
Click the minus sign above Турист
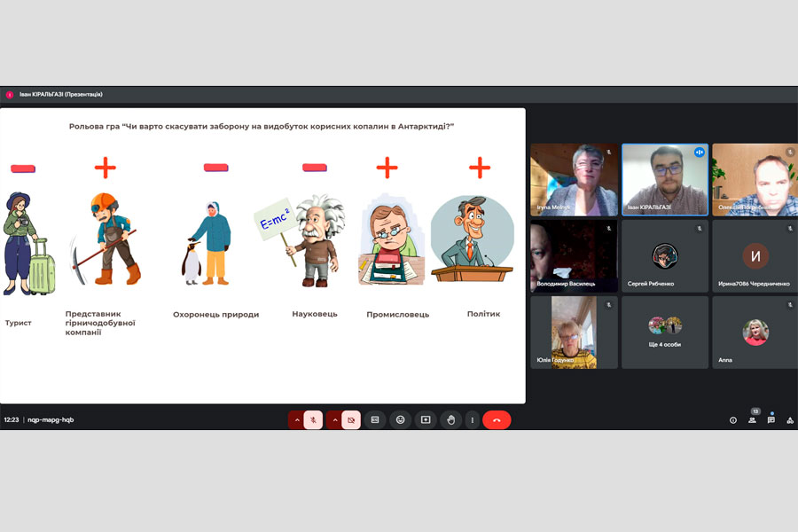point(23,168)
